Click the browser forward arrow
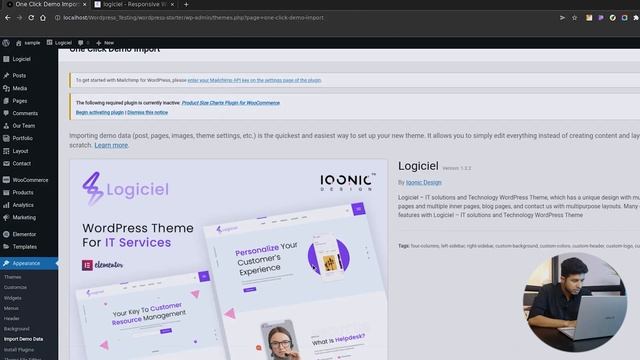Image resolution: width=640 pixels, height=360 pixels. (x=19, y=18)
